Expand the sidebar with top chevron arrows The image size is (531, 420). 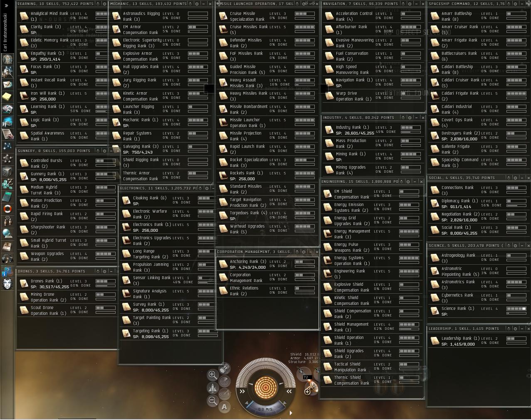[x=6, y=5]
